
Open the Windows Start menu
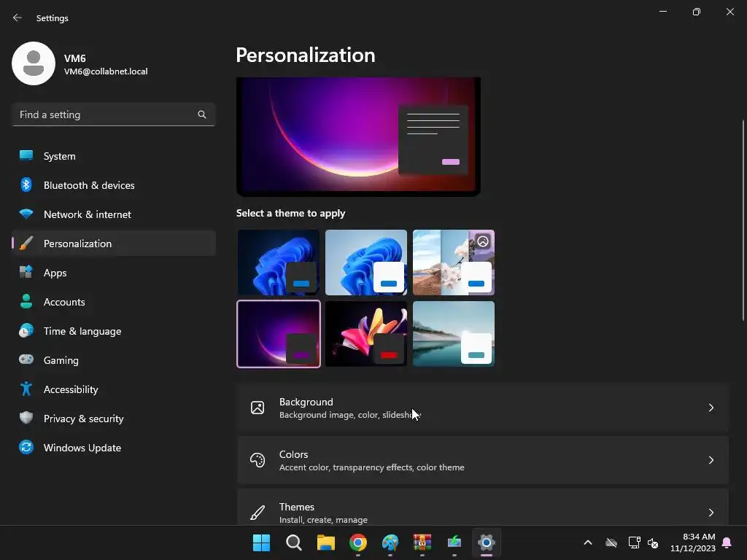pos(261,542)
